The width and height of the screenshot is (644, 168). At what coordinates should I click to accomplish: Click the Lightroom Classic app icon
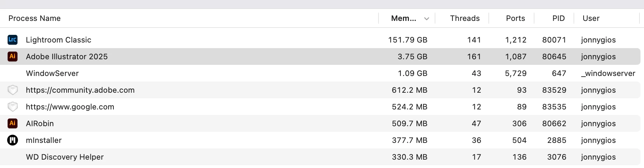coord(13,40)
